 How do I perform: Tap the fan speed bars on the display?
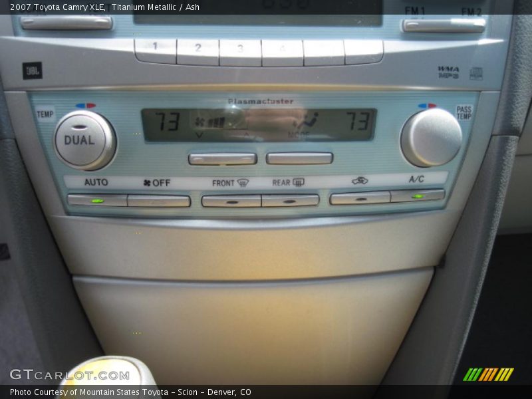pos(215,122)
